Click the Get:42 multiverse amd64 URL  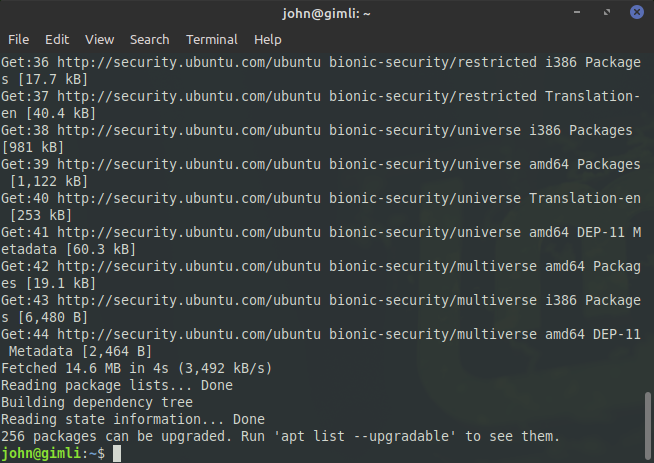[189, 267]
